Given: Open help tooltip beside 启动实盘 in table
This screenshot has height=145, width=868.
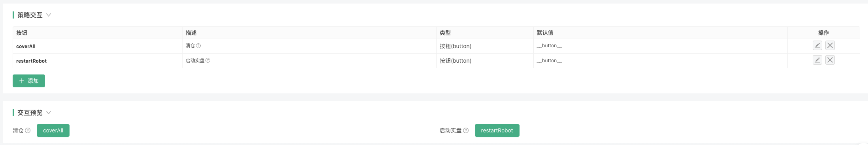Looking at the screenshot, I should 208,60.
